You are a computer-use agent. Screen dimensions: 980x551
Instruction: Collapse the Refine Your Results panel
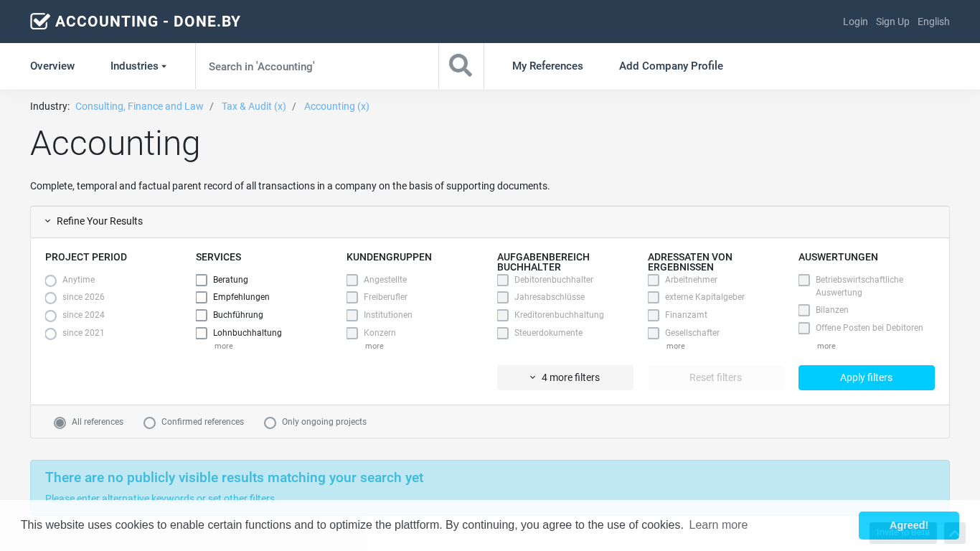(x=94, y=221)
